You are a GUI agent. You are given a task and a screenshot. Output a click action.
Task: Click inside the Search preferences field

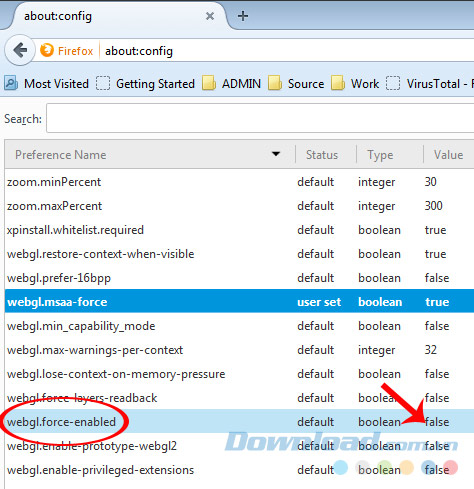(260, 118)
